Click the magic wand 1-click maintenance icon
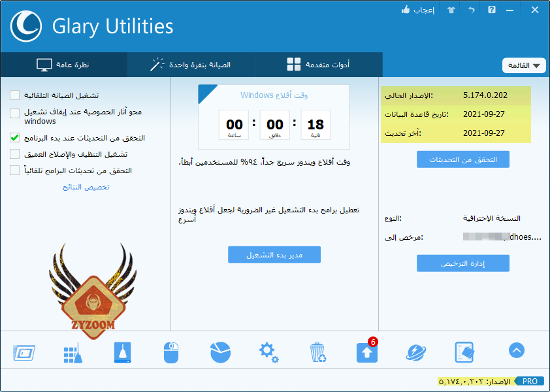The height and width of the screenshot is (392, 550). point(157,65)
